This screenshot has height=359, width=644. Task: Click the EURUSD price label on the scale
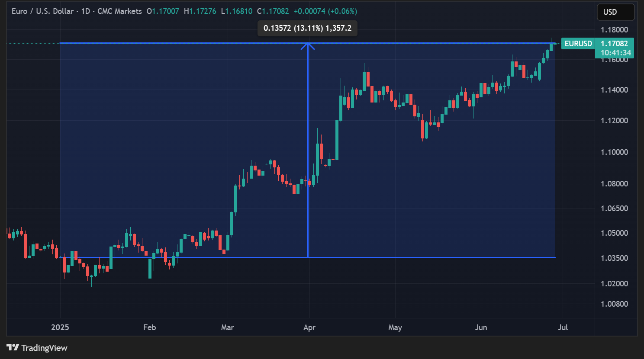(578, 43)
